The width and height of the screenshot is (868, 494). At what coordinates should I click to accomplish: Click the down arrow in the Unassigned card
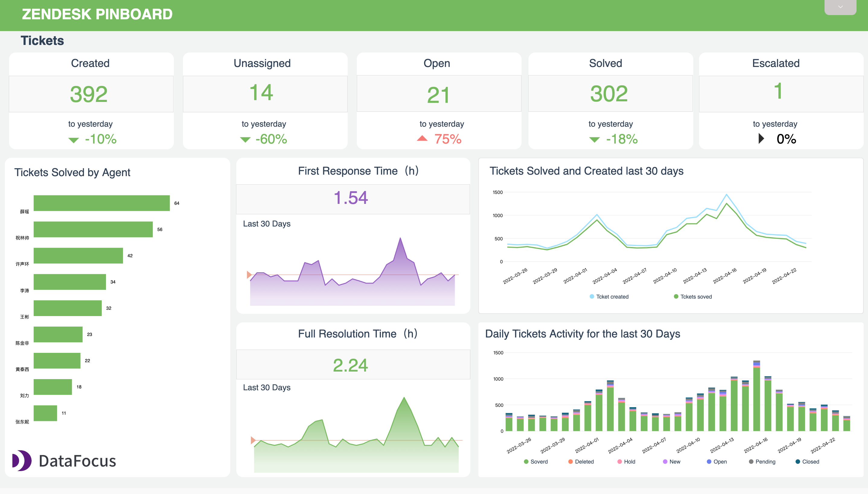[245, 140]
